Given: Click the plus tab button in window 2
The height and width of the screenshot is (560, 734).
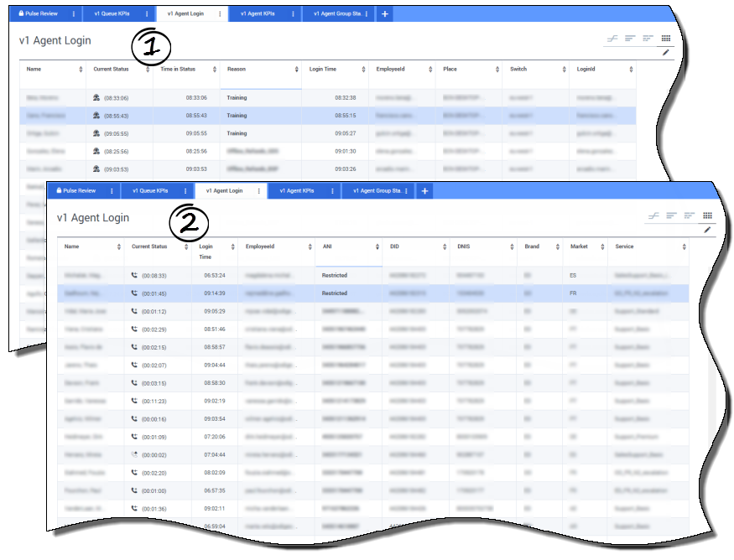Looking at the screenshot, I should (x=425, y=191).
